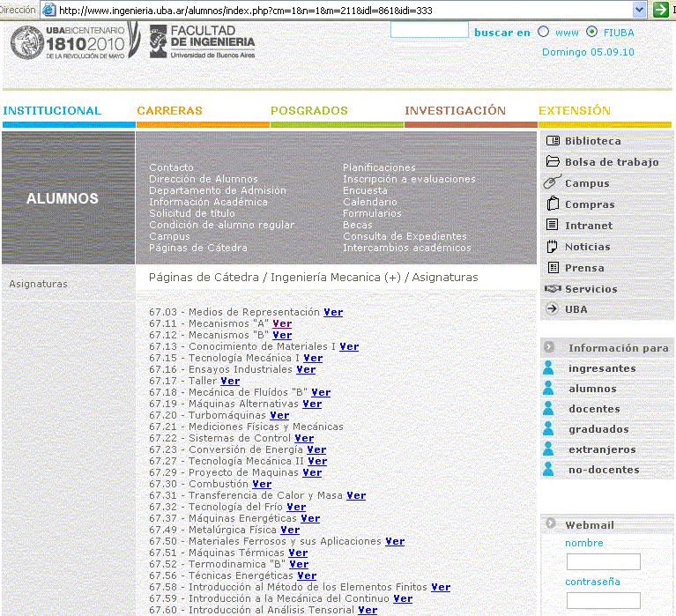676x616 pixels.
Task: Open Ver link for 67.03 Medios de Representación
Action: point(333,312)
